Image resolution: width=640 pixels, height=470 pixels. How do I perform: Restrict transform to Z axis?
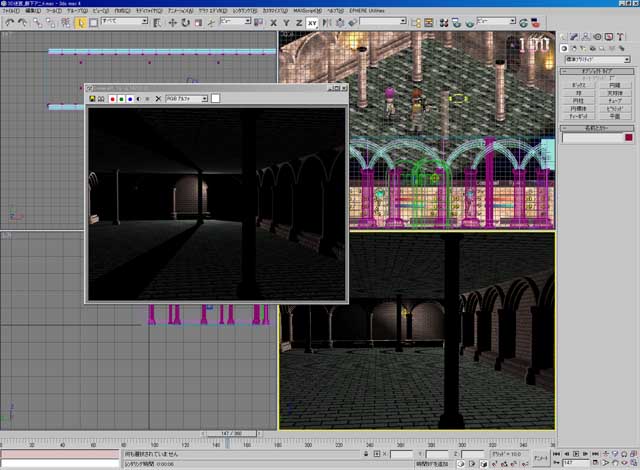[299, 23]
